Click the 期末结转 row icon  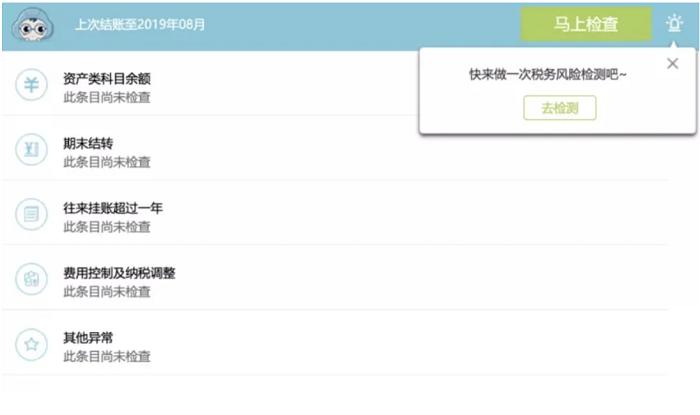pyautogui.click(x=31, y=150)
